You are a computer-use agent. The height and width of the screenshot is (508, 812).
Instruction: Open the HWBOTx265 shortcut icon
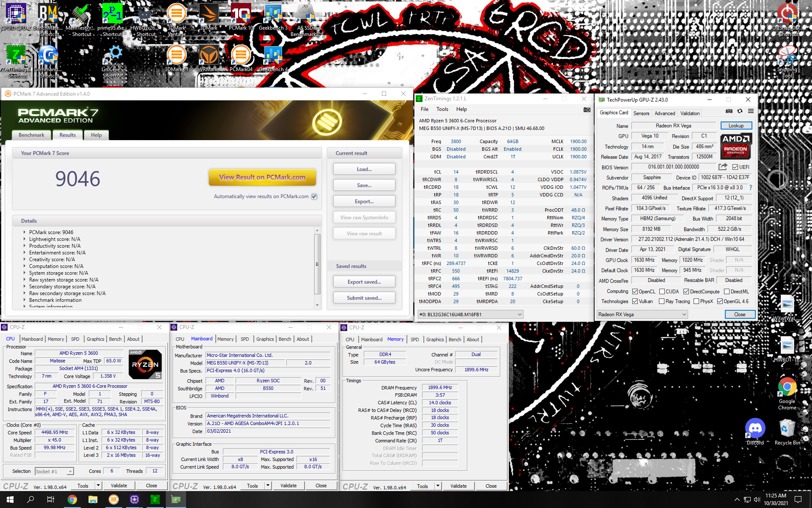(145, 19)
